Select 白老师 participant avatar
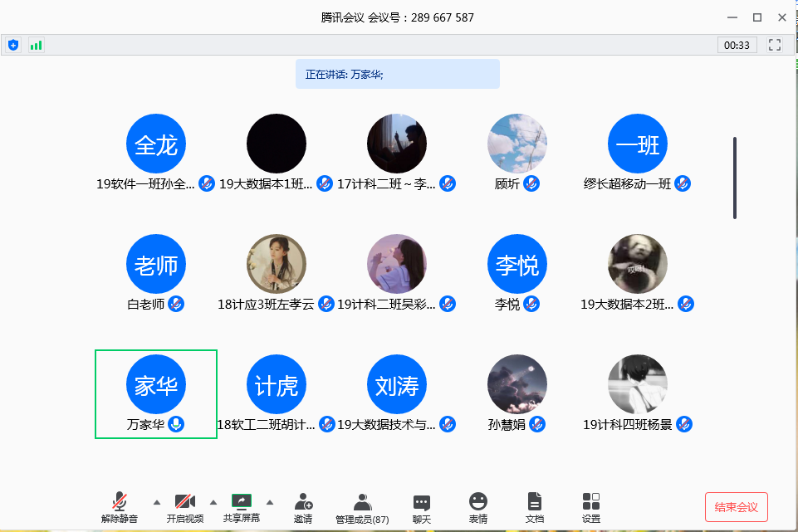The width and height of the screenshot is (798, 532). [x=156, y=265]
